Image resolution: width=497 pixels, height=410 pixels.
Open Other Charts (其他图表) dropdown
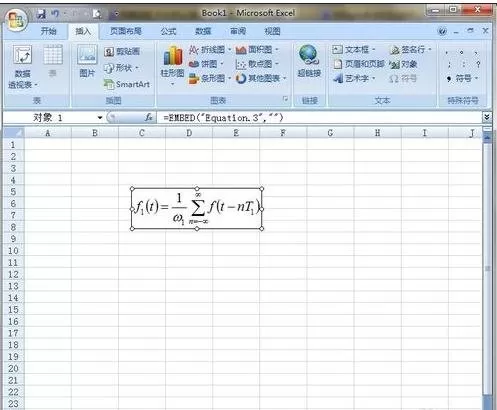tap(261, 78)
